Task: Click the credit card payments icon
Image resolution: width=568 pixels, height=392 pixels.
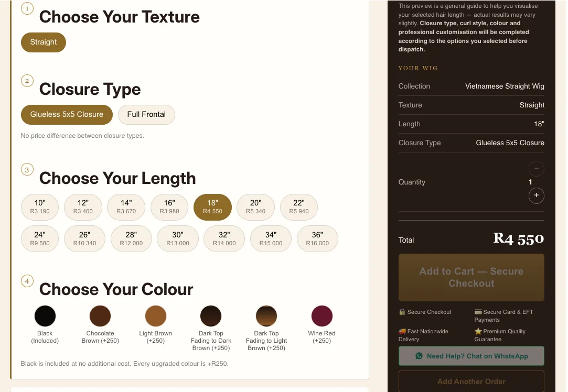Action: coord(478,312)
